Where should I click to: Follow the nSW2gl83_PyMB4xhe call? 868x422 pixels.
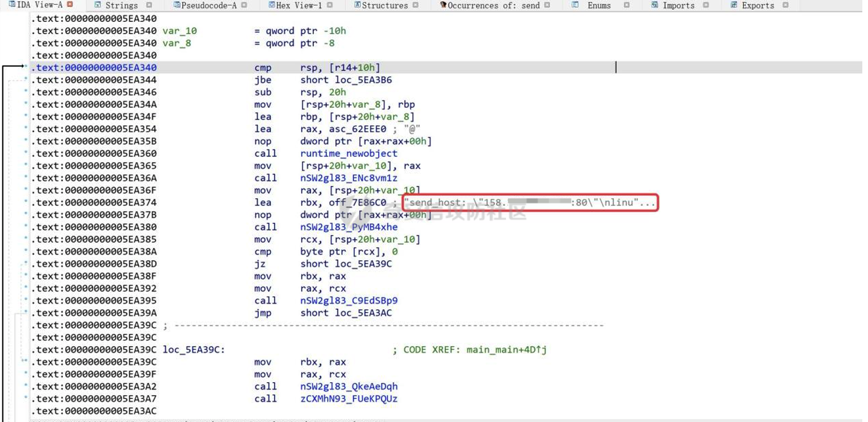click(349, 227)
